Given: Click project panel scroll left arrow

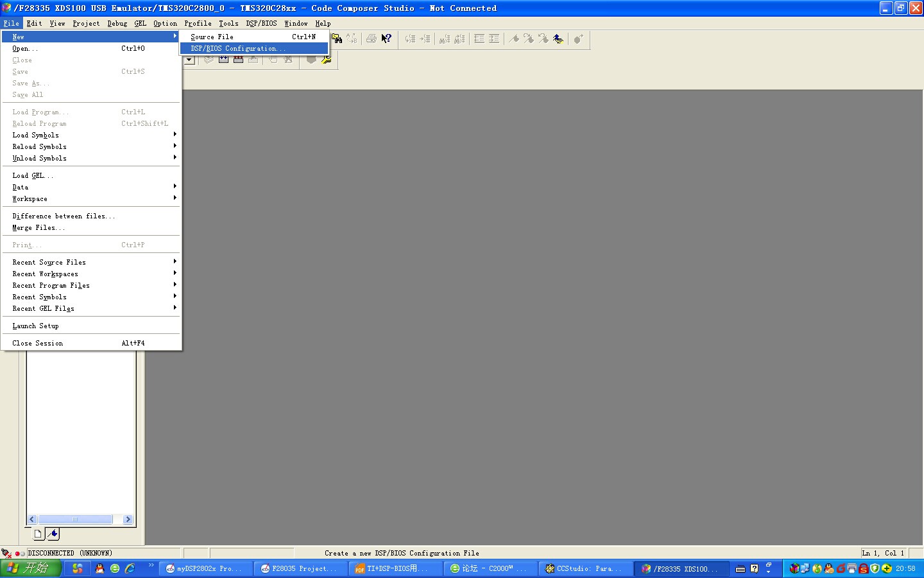Looking at the screenshot, I should pos(32,519).
